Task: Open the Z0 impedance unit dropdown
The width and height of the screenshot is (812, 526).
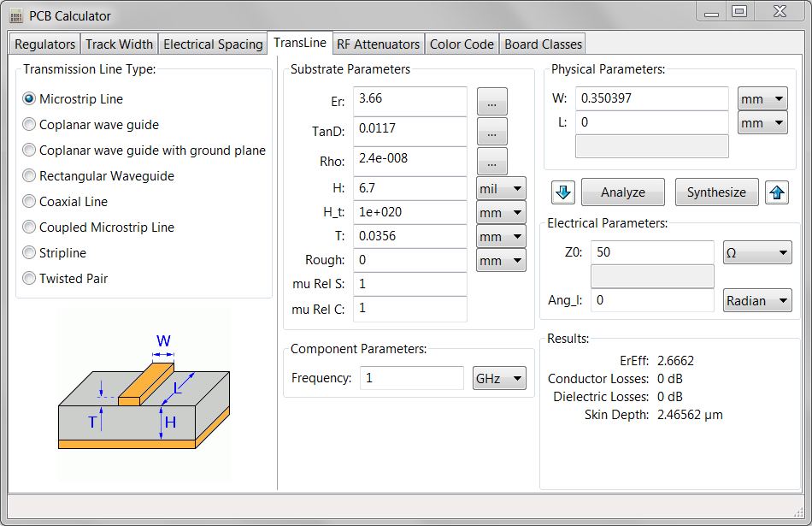Action: coord(756,251)
